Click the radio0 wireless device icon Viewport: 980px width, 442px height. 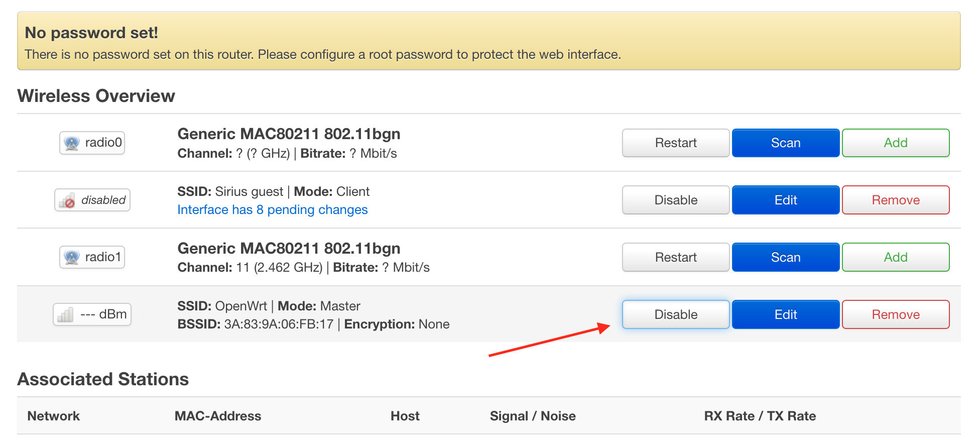[x=72, y=143]
